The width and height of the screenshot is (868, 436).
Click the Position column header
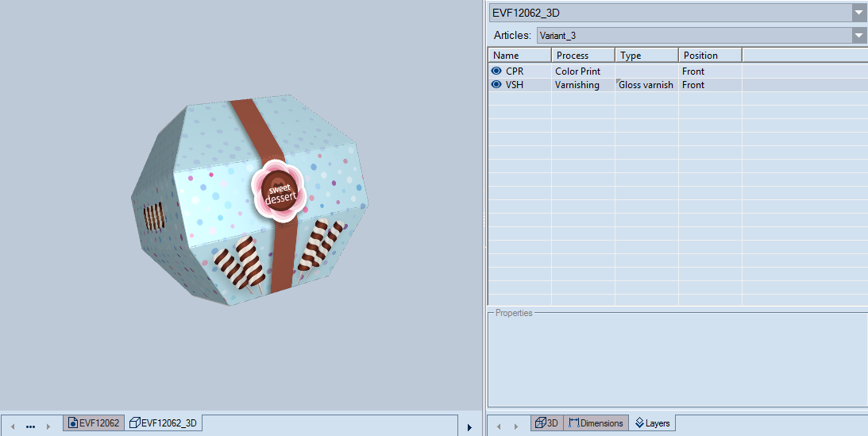710,56
